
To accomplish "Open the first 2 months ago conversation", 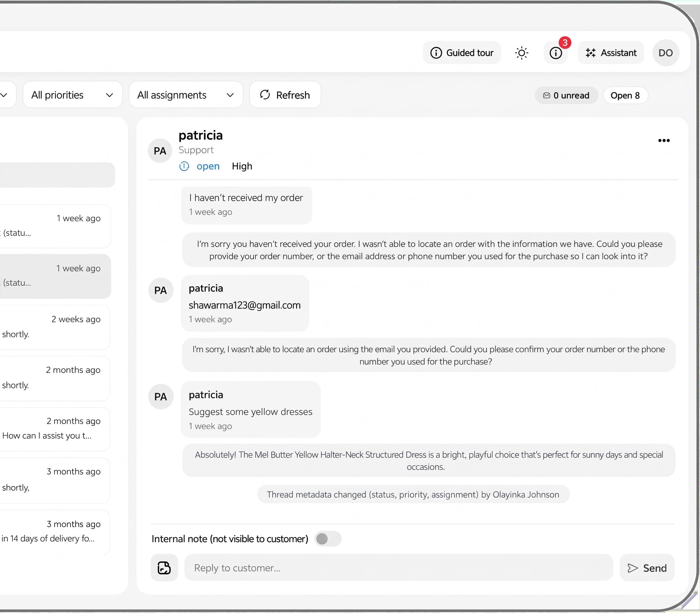I will coord(55,378).
